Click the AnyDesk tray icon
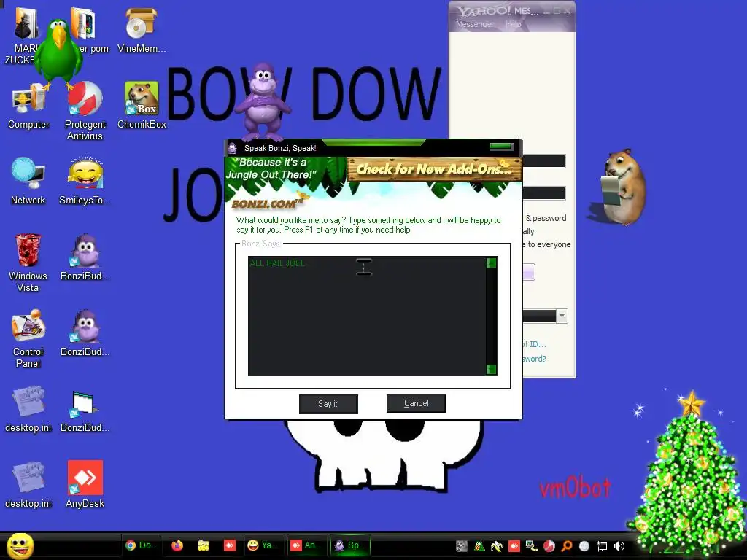747x560 pixels. [514, 546]
